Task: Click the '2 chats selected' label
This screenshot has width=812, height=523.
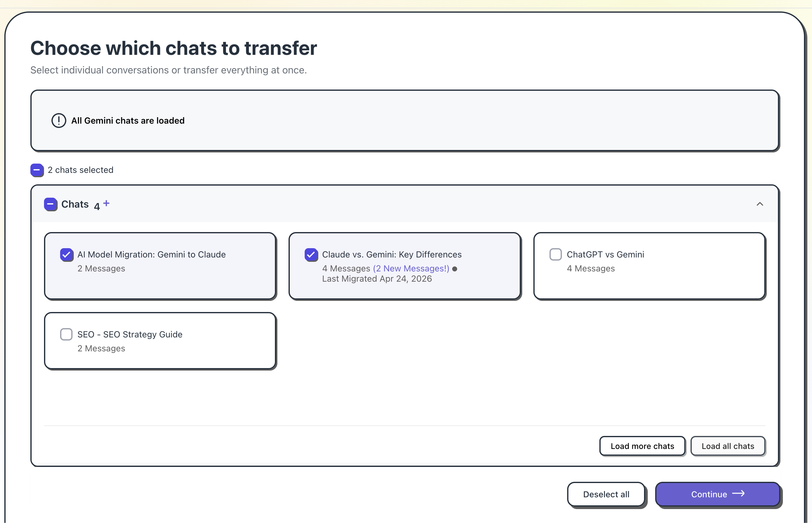Action: tap(81, 170)
